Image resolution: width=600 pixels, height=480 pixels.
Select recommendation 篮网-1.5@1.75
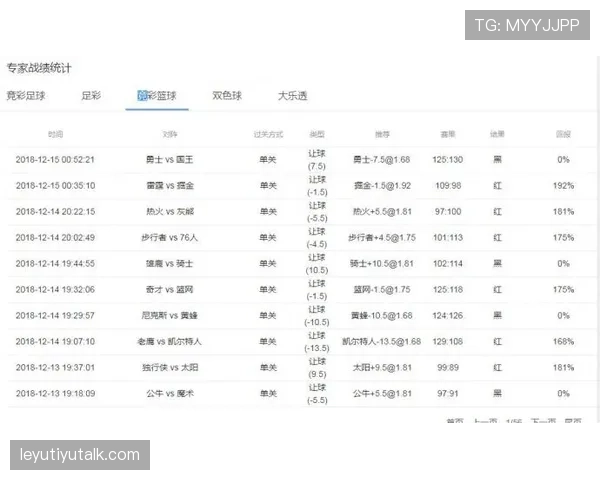click(382, 290)
